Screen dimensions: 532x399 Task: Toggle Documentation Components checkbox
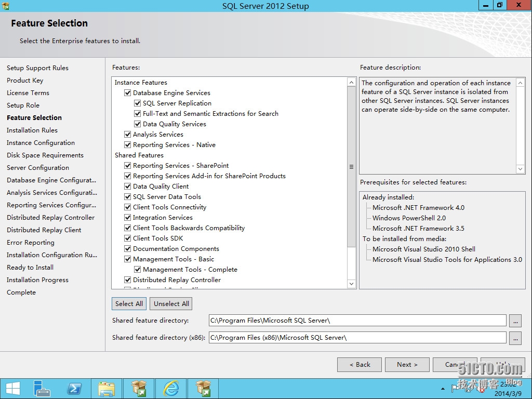[128, 249]
